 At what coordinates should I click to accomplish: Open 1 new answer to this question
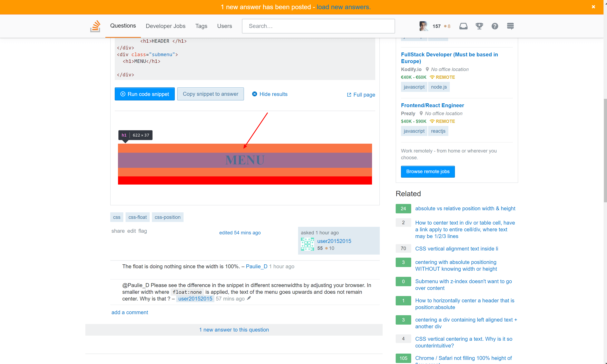pos(234,330)
